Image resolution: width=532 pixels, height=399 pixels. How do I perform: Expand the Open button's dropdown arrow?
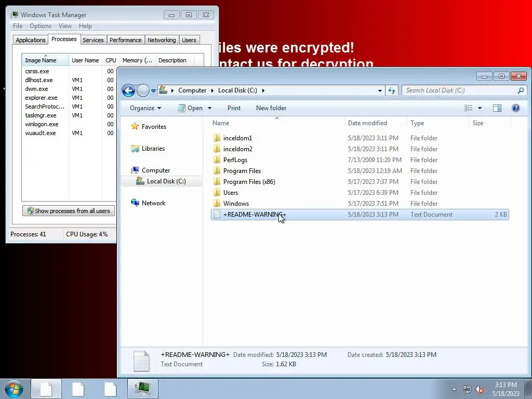click(x=209, y=108)
